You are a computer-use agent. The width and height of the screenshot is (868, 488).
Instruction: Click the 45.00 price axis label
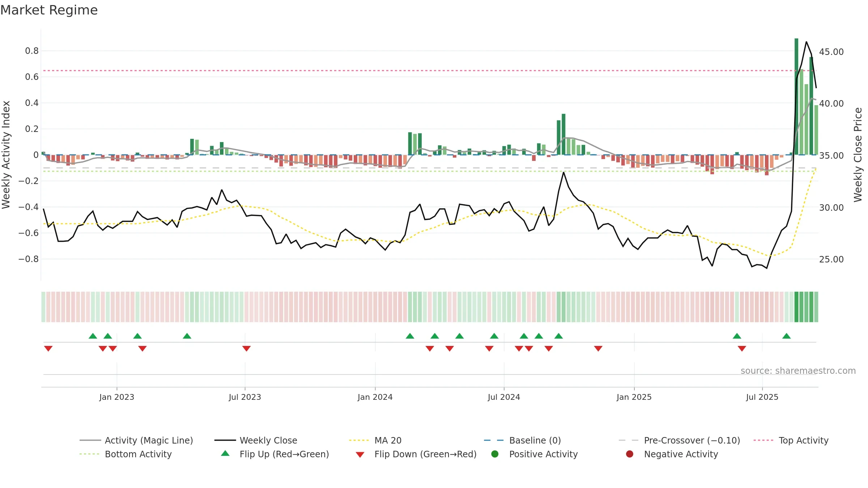coord(831,52)
